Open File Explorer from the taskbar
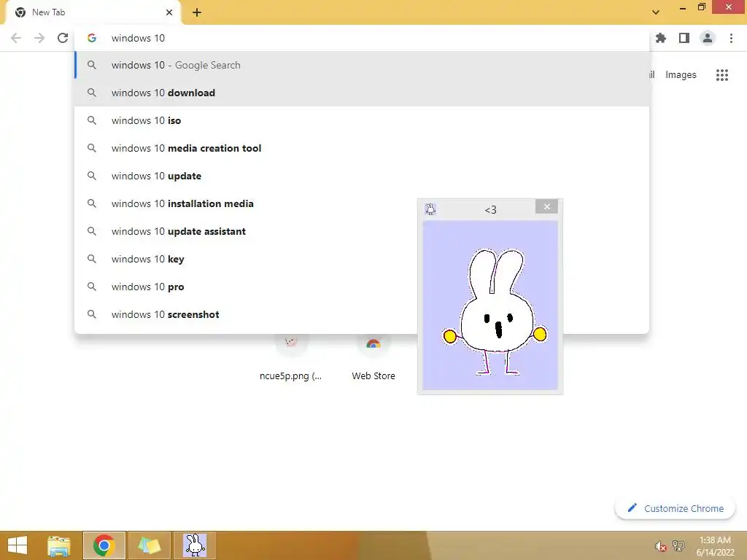Screen dimensions: 747x560 click(59, 545)
